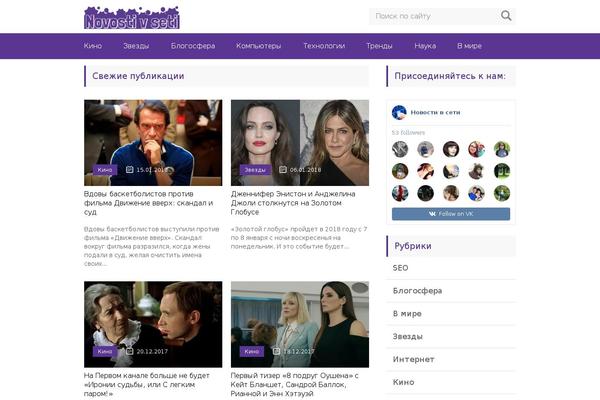Click the Кино tag dated 15.01.2018
The height and width of the screenshot is (400, 600).
click(x=105, y=170)
